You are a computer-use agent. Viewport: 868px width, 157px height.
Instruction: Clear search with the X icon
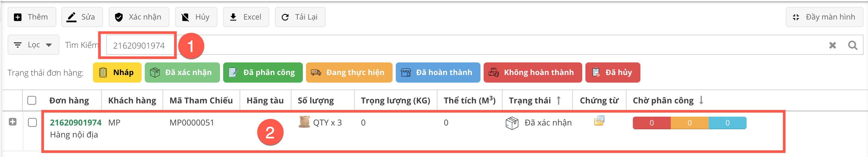tap(832, 45)
